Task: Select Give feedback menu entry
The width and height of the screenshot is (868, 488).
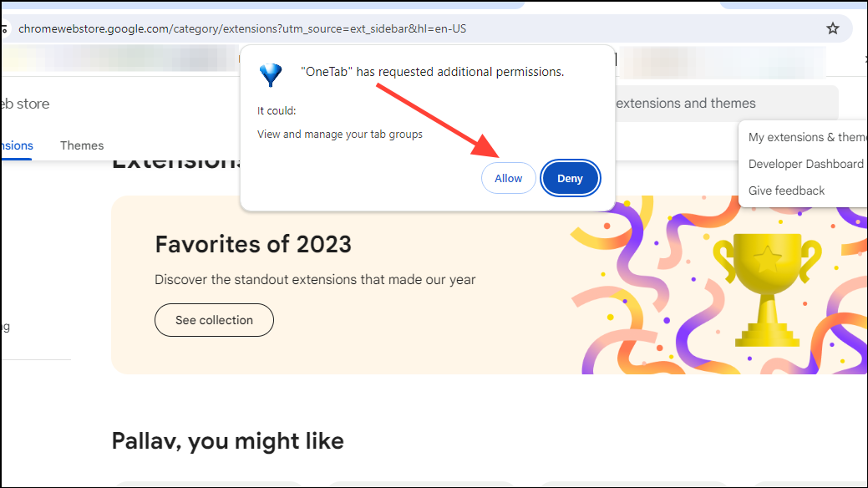Action: click(x=786, y=191)
